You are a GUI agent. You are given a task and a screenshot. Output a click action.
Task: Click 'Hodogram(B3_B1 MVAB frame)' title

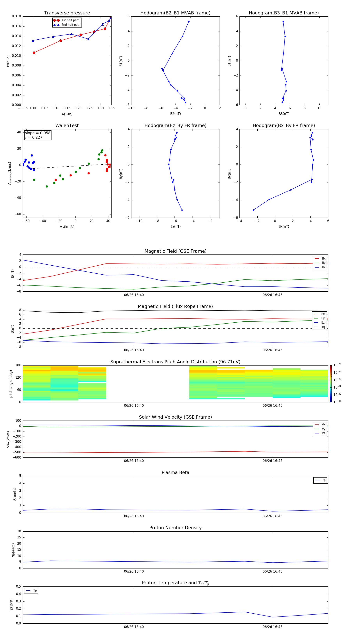(x=284, y=13)
